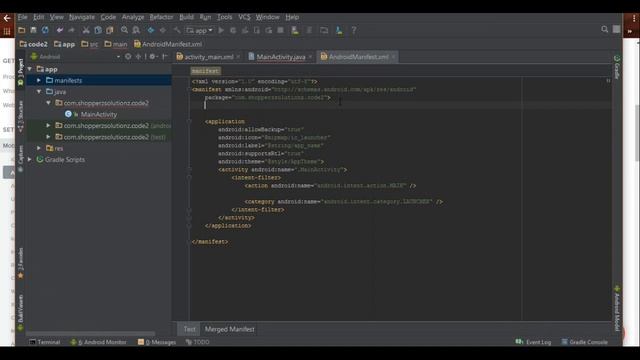Select the Merged Manifest bottom tab
640x360 pixels.
(229, 329)
